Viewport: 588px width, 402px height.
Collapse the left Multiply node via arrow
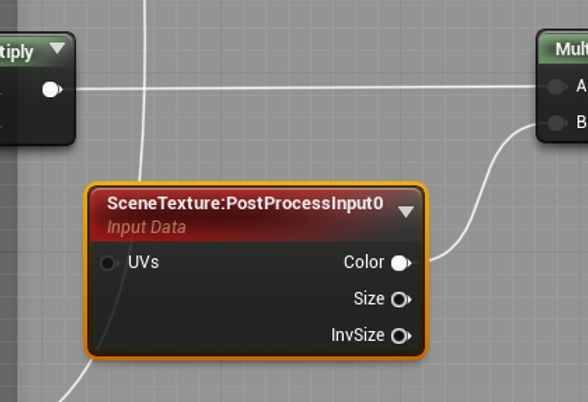[x=57, y=48]
